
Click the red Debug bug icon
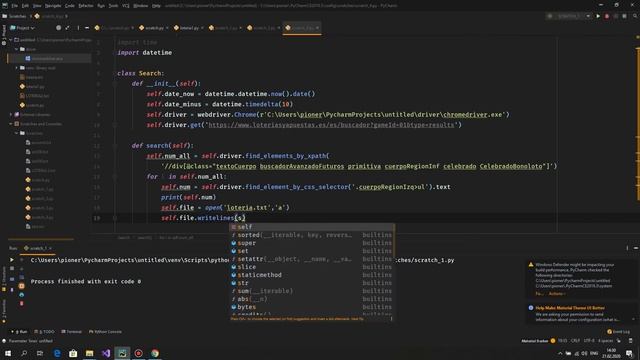point(607,16)
